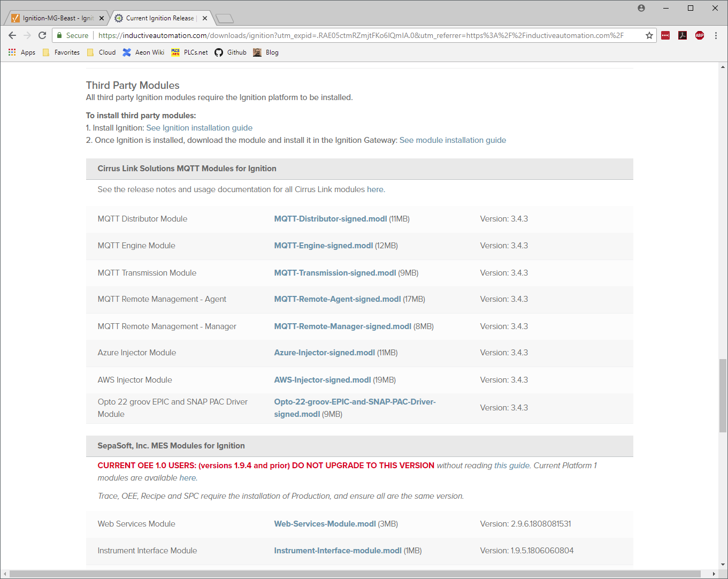Screen dimensions: 728x579
Task: Download MQTT-Remote-Manager-signed.modl
Action: point(343,326)
